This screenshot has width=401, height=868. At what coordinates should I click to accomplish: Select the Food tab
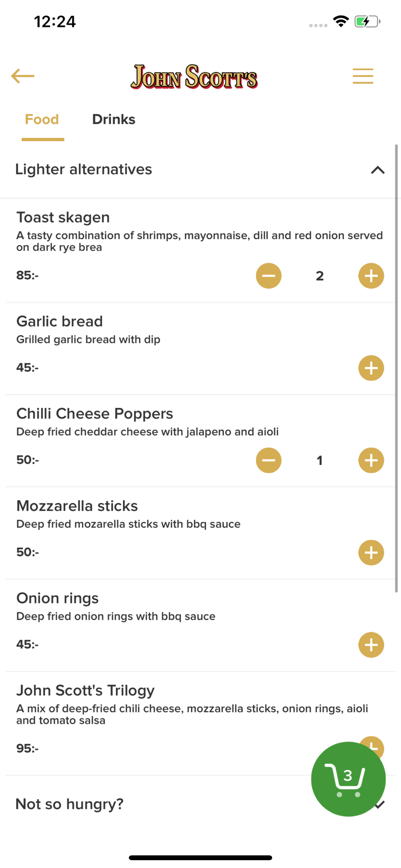click(42, 119)
